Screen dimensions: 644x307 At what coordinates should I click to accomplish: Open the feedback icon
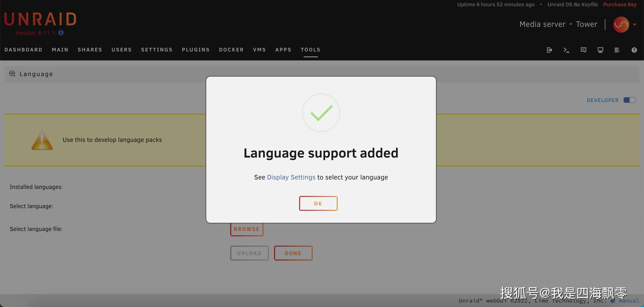click(x=583, y=50)
